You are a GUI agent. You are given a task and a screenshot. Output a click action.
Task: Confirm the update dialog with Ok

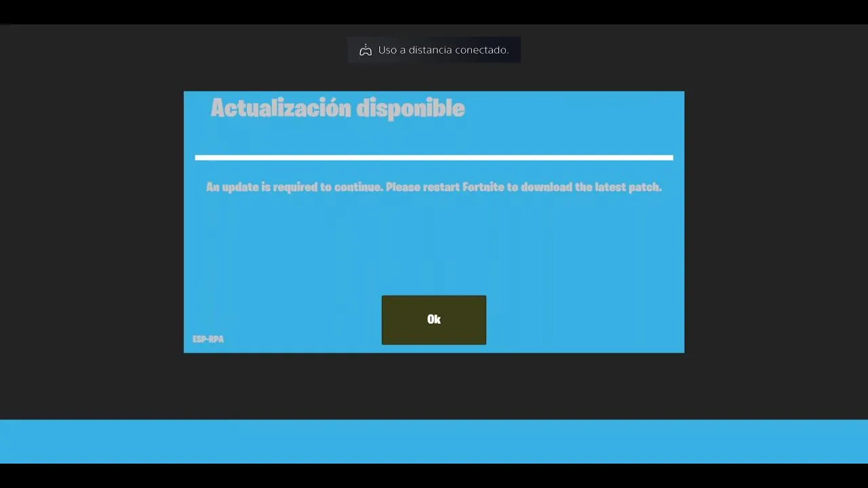(434, 320)
